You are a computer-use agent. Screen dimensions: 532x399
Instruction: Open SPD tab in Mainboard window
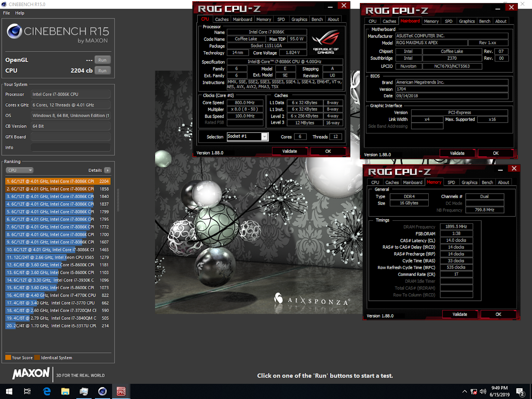coord(449,21)
